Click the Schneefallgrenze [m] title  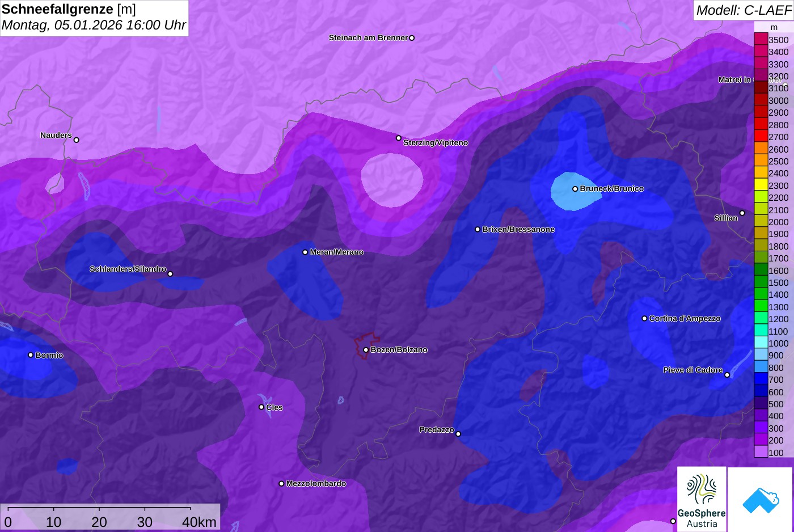click(x=69, y=10)
